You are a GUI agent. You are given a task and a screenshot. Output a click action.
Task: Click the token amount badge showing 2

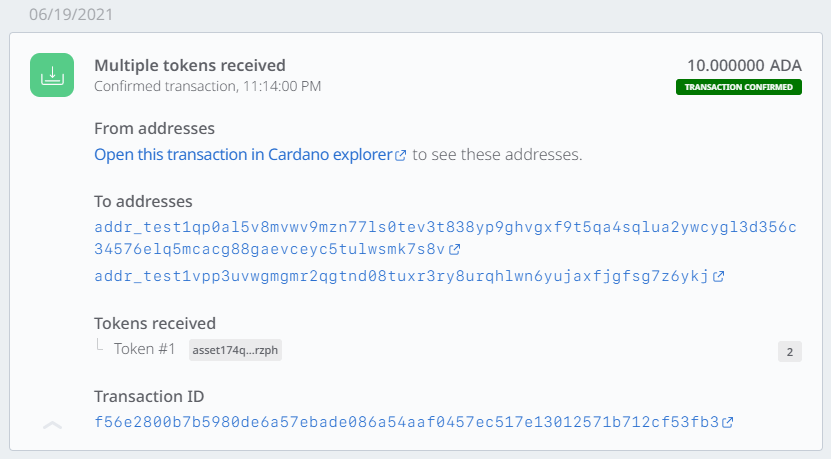pos(789,351)
